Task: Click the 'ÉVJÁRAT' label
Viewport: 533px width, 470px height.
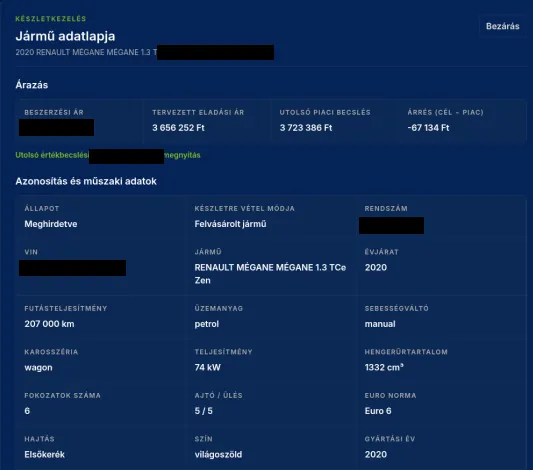Action: [381, 252]
